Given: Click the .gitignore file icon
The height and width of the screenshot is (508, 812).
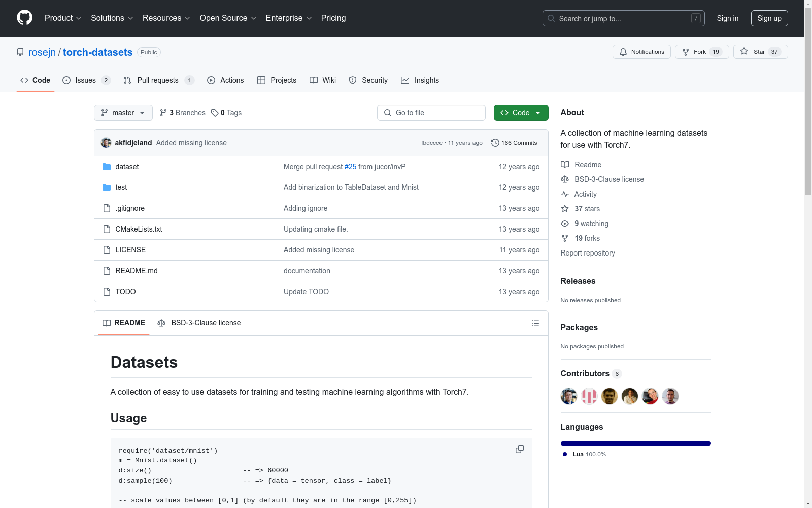Looking at the screenshot, I should (107, 208).
